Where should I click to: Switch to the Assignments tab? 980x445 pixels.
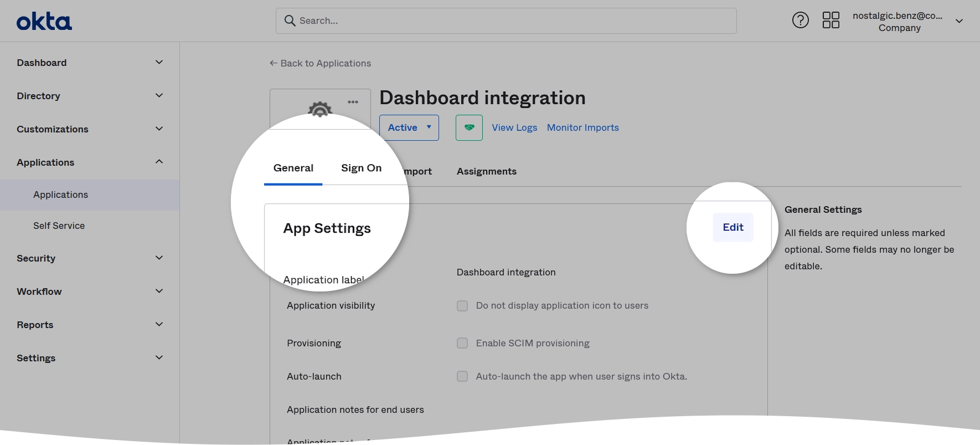(487, 171)
